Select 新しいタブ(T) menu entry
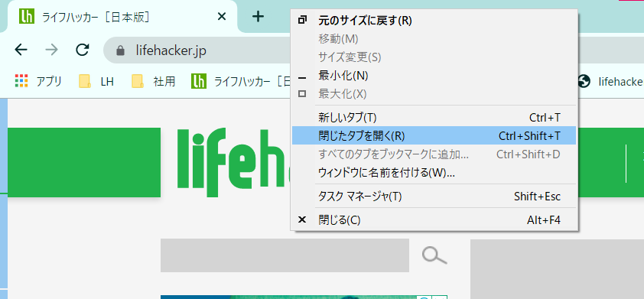This screenshot has width=644, height=299. pos(434,118)
